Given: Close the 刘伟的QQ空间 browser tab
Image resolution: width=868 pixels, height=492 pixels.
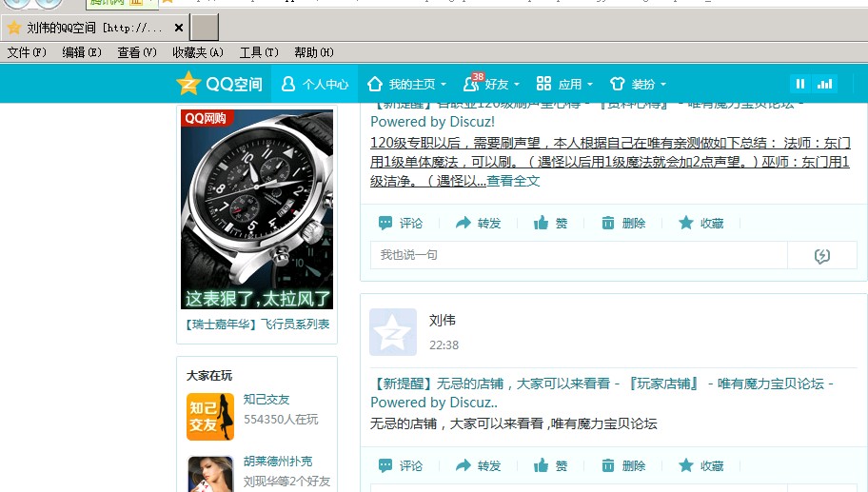Looking at the screenshot, I should click(179, 28).
